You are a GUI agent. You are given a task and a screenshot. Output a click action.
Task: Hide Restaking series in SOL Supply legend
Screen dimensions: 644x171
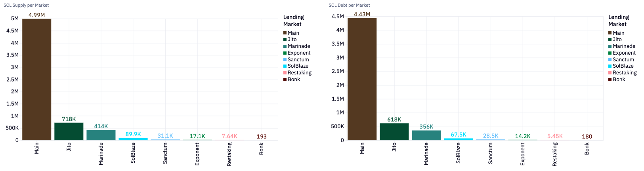299,73
